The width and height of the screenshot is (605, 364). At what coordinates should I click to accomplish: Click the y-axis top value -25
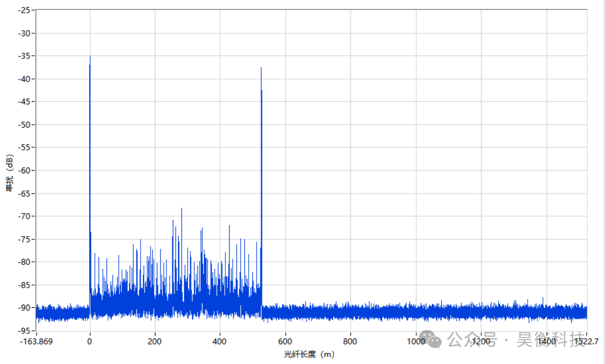tap(24, 10)
